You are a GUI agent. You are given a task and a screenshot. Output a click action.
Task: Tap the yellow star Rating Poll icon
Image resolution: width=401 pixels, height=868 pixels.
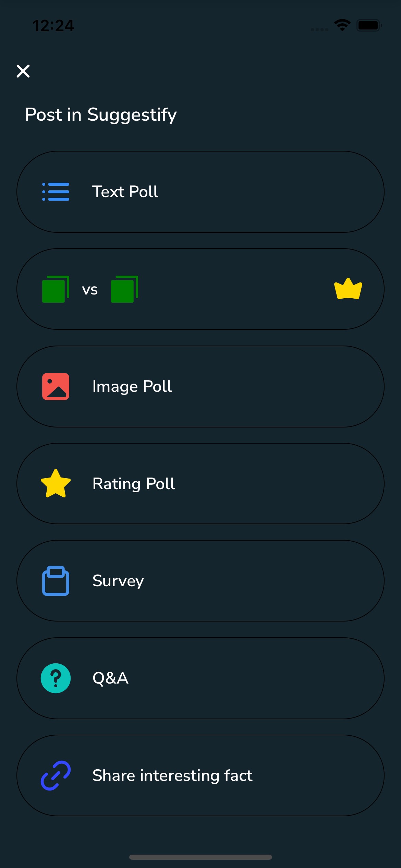[56, 483]
